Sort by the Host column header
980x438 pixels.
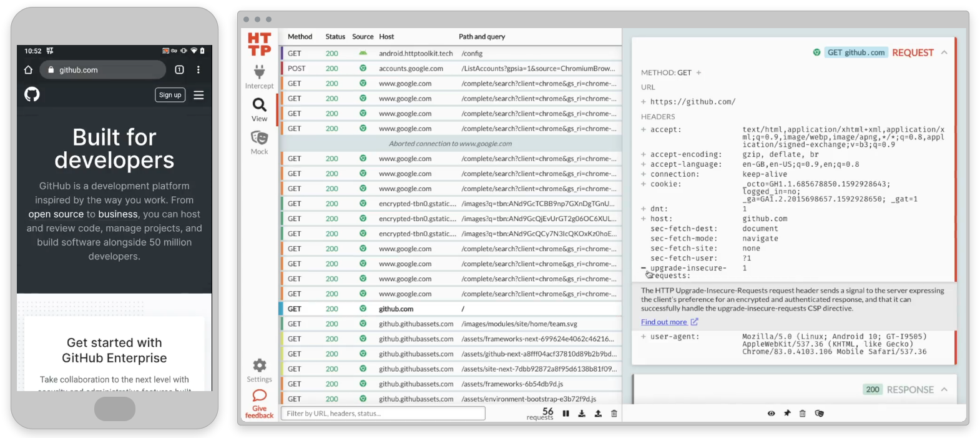coord(386,37)
